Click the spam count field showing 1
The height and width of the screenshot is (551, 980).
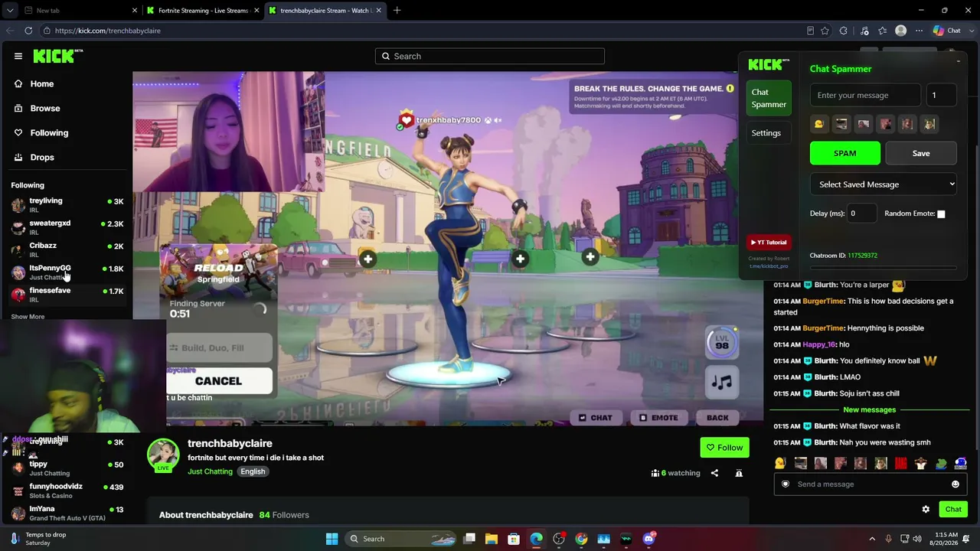point(941,96)
